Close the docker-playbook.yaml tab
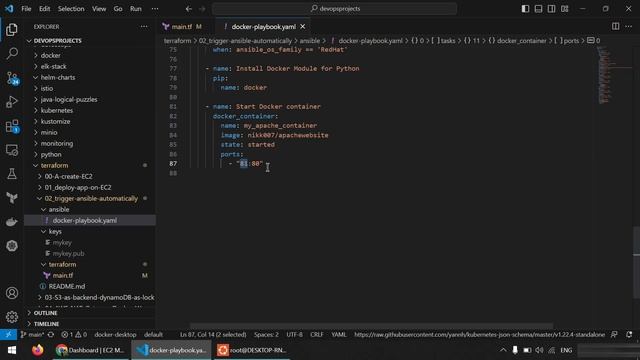 click(x=302, y=27)
